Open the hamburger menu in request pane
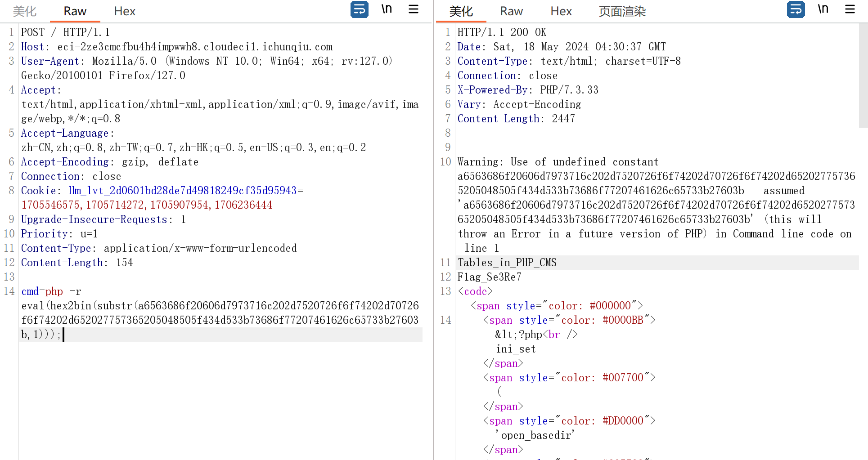Viewport: 868px width, 460px height. point(414,9)
